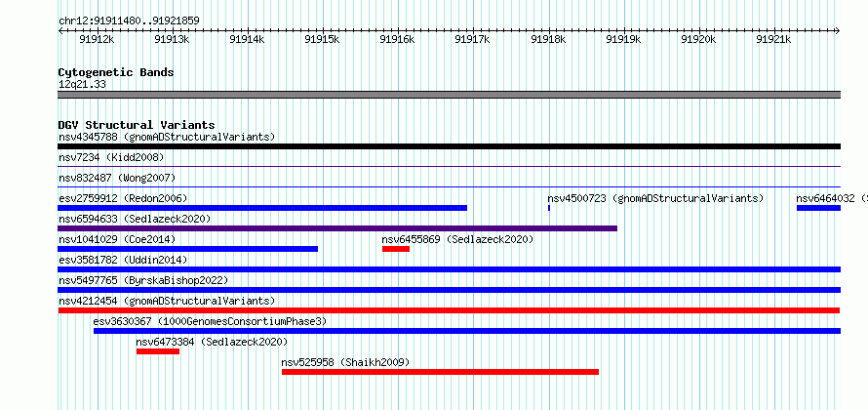Click the Cytogenetic Bands track title
Screen dimensions: 868x410
point(116,72)
